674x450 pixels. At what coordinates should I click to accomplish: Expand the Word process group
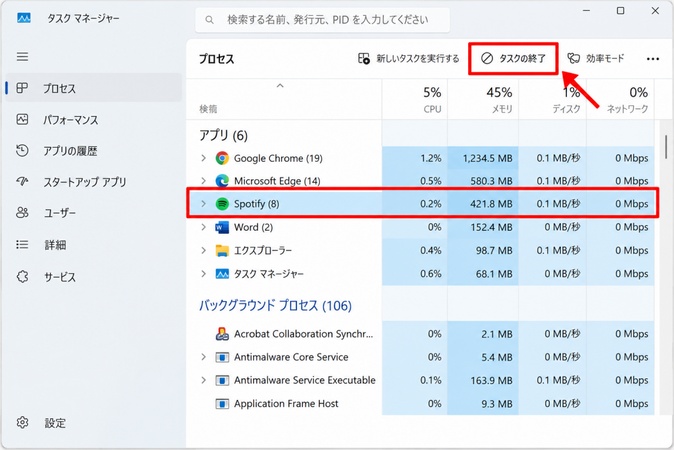203,227
